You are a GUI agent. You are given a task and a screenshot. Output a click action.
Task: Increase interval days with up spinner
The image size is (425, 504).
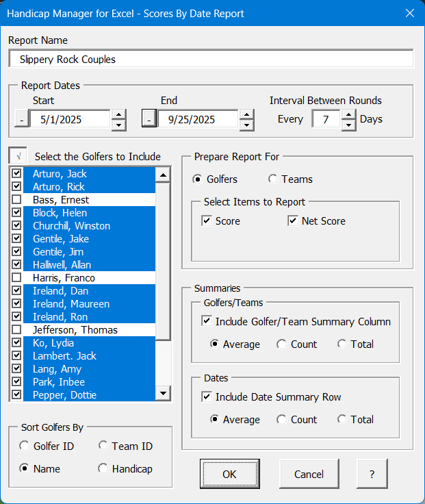click(x=348, y=114)
